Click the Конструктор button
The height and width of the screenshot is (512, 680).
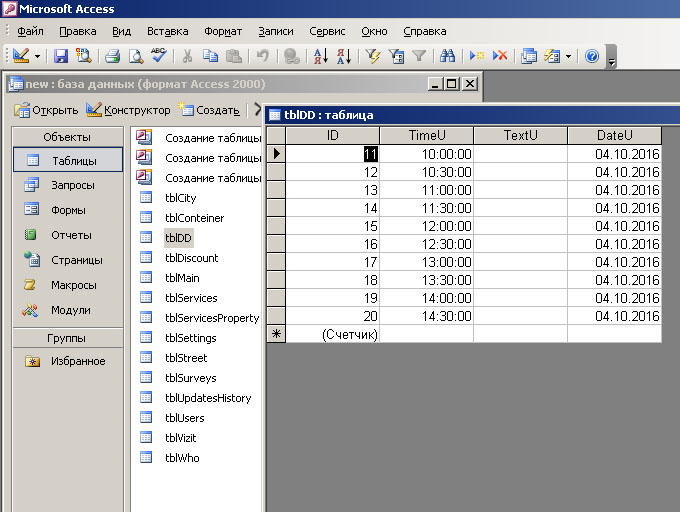point(128,110)
